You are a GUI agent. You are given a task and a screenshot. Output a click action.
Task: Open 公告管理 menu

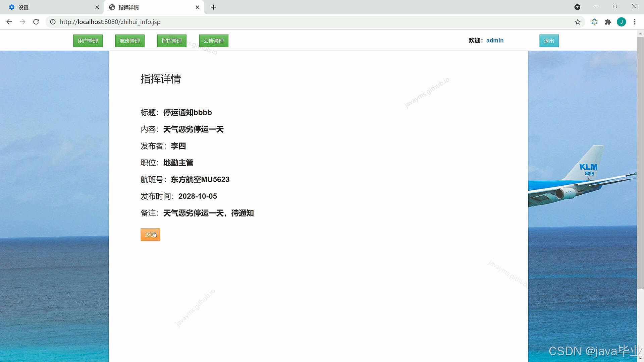(214, 41)
